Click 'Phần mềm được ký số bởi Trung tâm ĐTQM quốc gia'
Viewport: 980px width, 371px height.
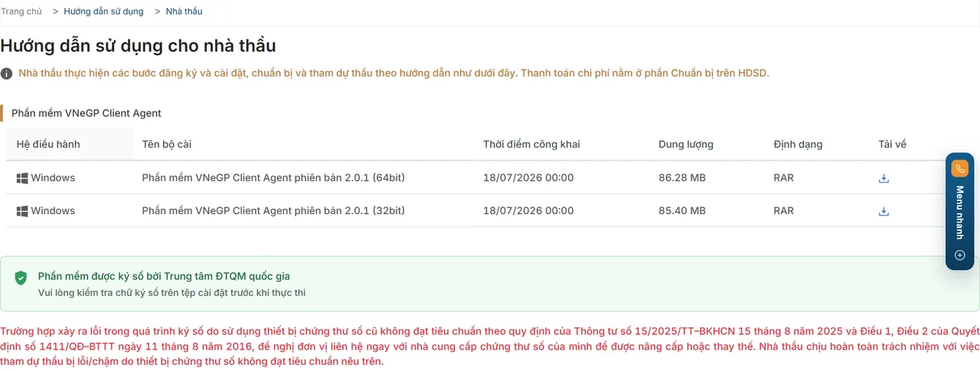(164, 276)
